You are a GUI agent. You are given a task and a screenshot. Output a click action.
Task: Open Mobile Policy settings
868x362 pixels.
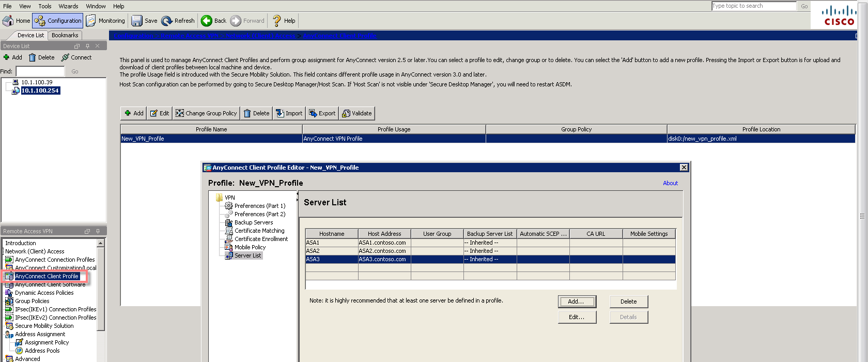[250, 247]
